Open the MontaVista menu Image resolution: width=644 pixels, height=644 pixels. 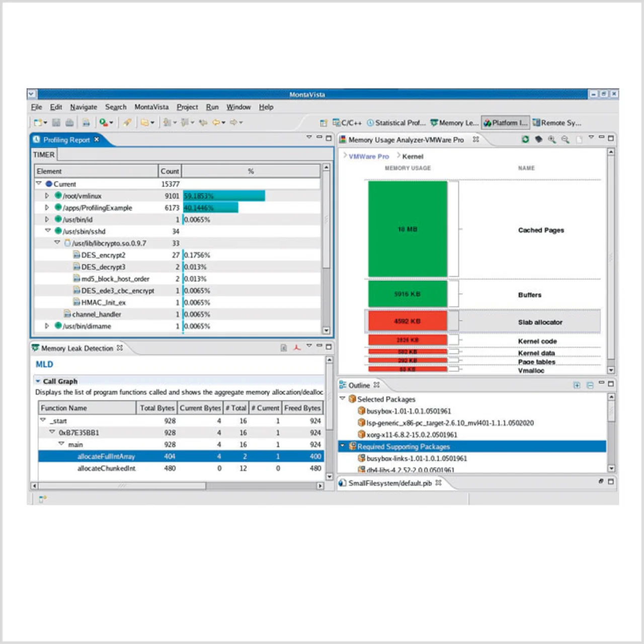pyautogui.click(x=151, y=107)
